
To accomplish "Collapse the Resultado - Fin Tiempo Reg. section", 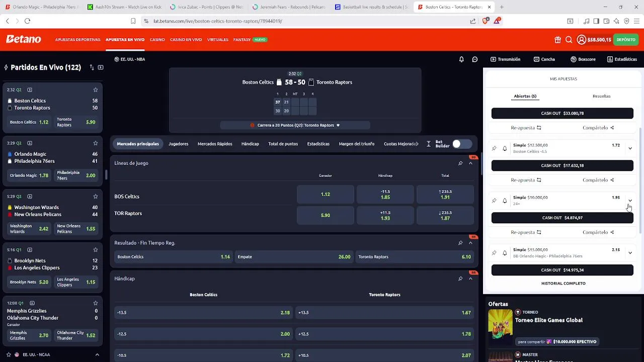I will point(470,243).
